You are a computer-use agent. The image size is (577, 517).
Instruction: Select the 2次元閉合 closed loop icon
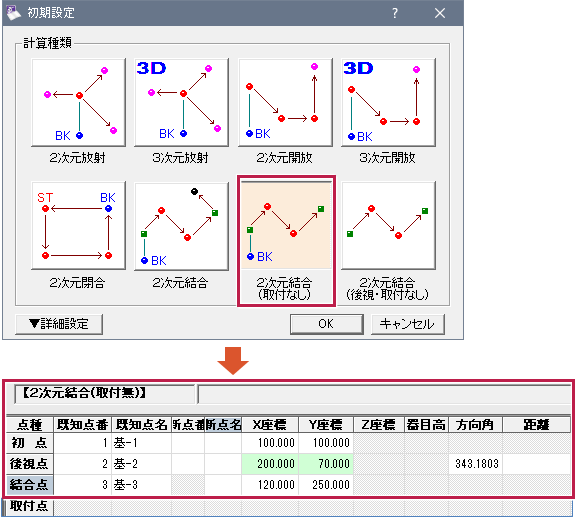click(x=78, y=226)
